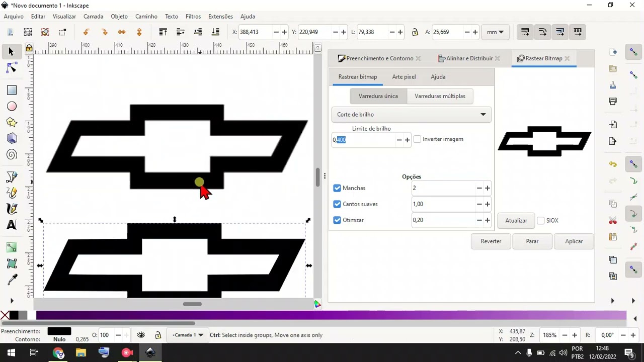Select the Calligraphy tool

coord(12,209)
